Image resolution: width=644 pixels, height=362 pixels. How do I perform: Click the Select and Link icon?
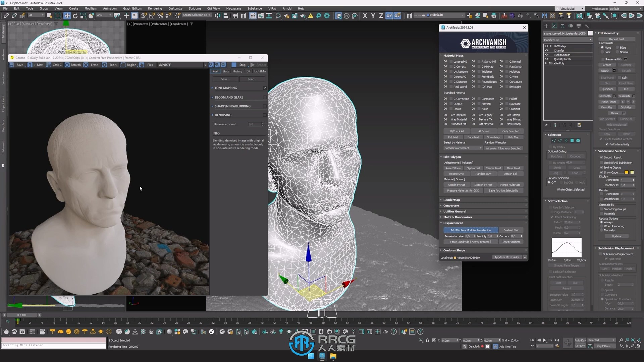point(6,16)
